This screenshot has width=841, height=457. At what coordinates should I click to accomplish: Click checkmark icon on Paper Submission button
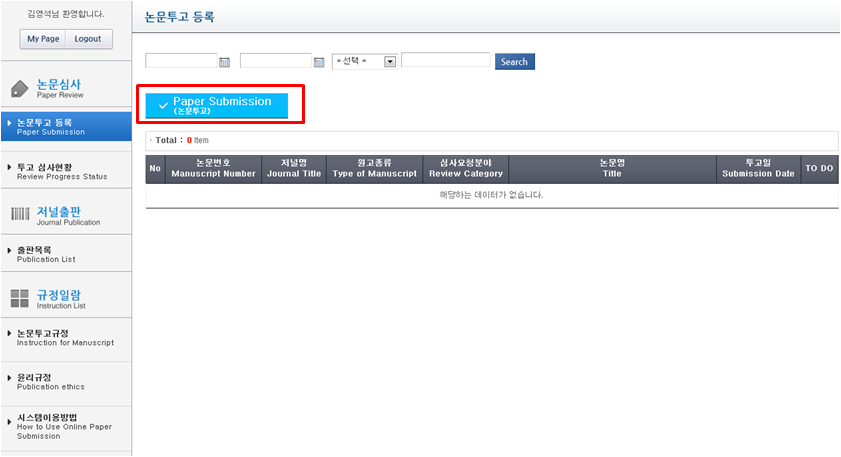pyautogui.click(x=163, y=106)
